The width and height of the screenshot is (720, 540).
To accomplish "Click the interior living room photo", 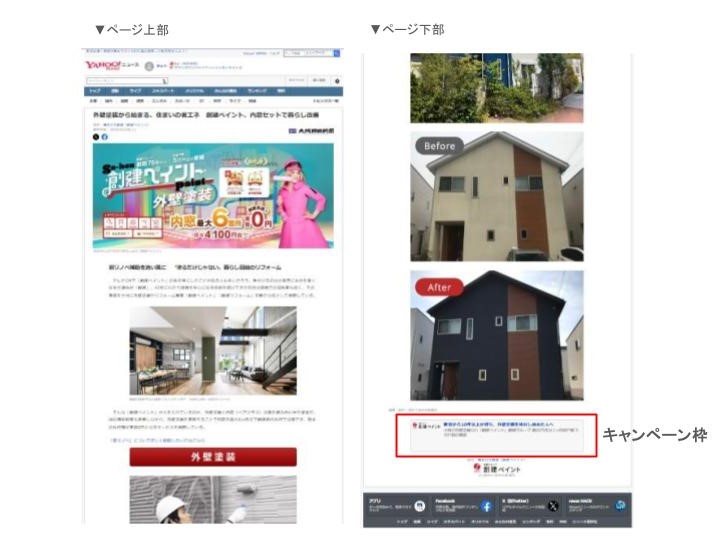I will click(212, 350).
